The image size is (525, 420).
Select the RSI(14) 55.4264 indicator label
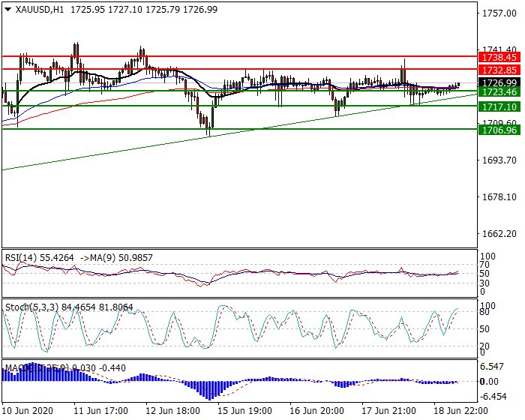pyautogui.click(x=40, y=258)
